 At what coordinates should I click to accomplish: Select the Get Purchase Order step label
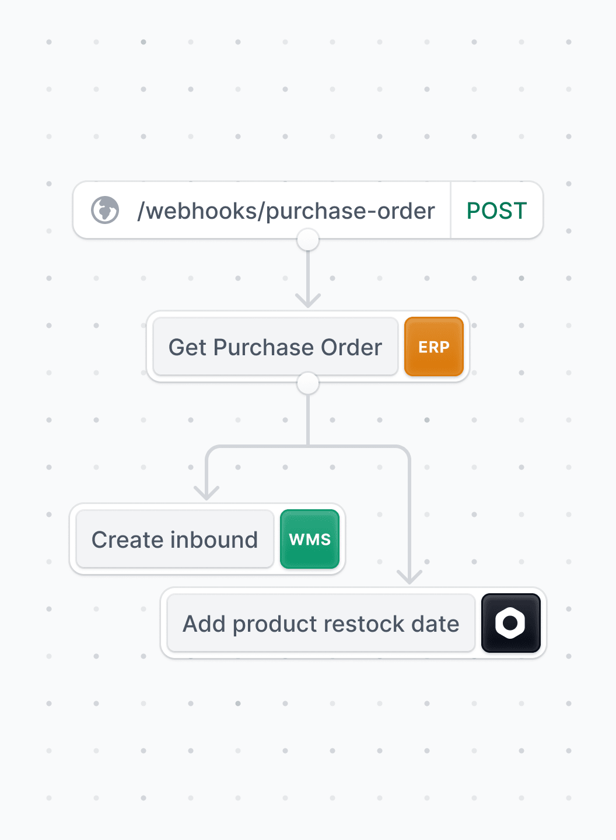point(275,347)
